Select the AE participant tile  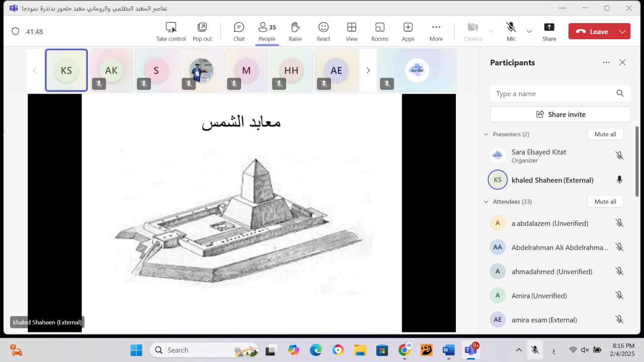pos(336,70)
